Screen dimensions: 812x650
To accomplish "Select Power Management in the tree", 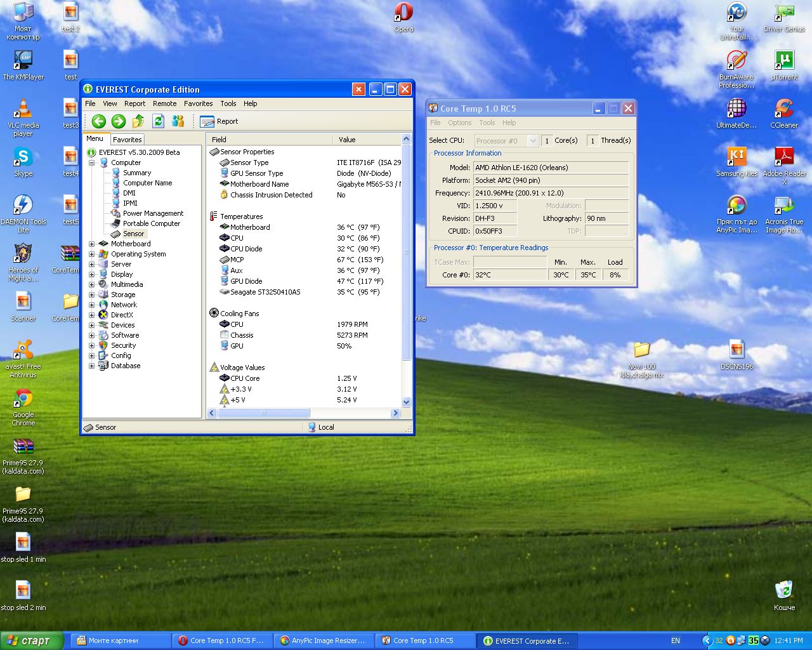I will click(153, 213).
